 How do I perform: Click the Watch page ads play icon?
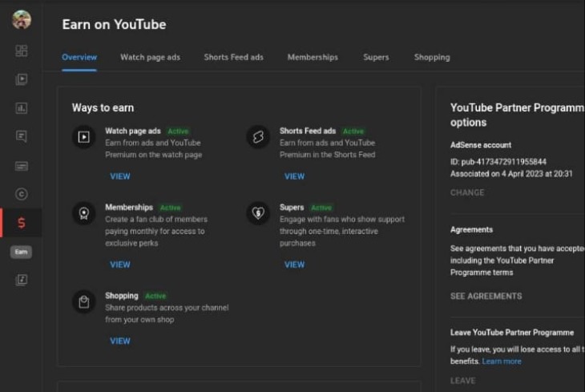coord(84,137)
